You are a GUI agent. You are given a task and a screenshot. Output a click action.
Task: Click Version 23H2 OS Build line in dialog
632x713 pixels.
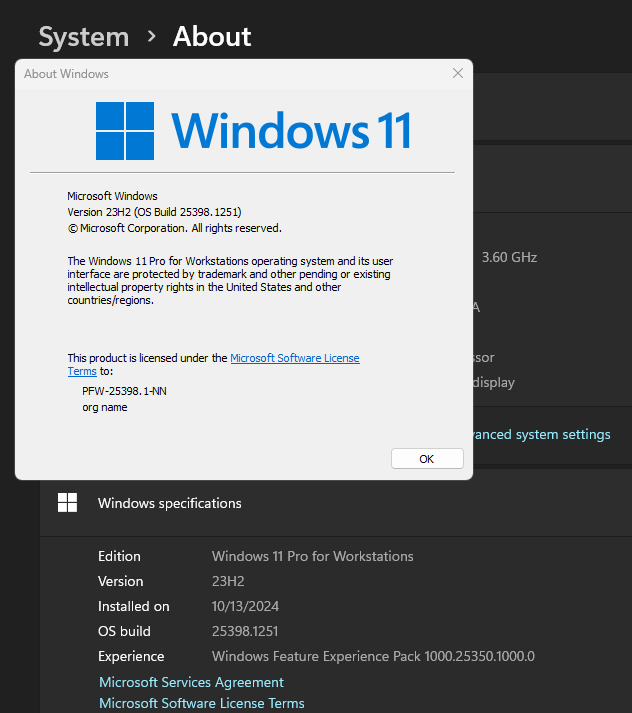(x=155, y=212)
